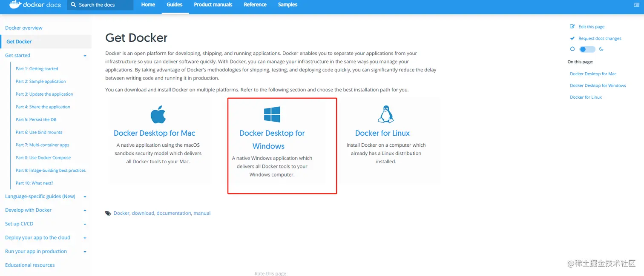Click the manual tag link
This screenshot has height=276, width=644.
pos(202,213)
